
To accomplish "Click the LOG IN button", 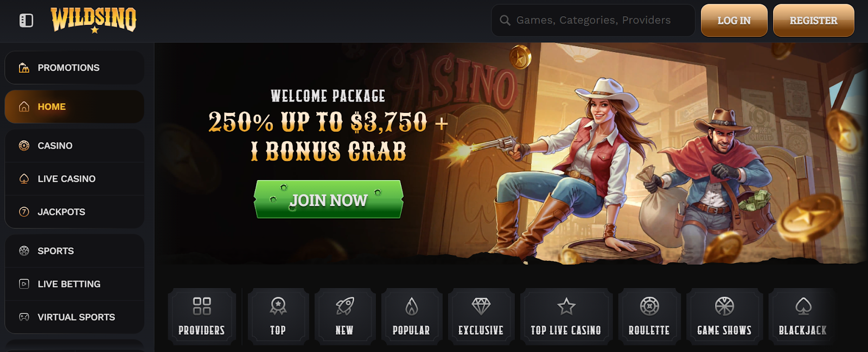I will coord(734,21).
